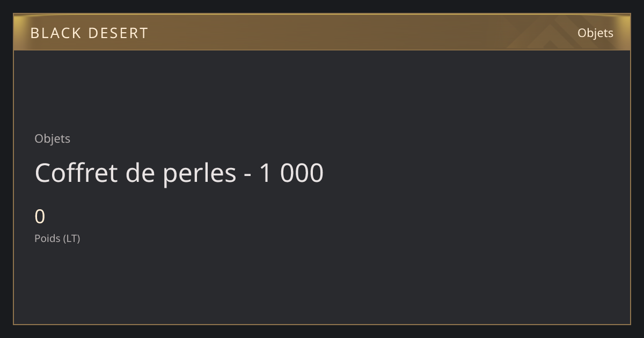Screen dimensions: 644x338
Task: Select the number 1 000 in the title
Action: (x=291, y=173)
